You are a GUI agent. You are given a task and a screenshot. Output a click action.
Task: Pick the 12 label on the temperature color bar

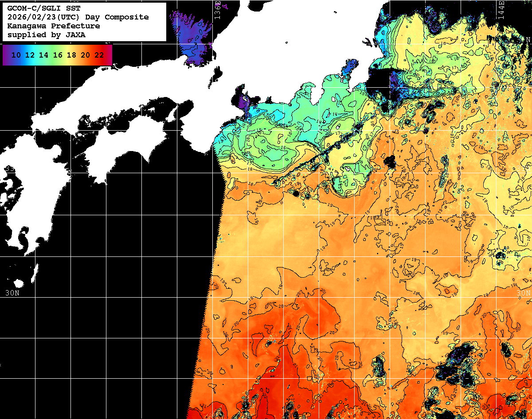(30, 55)
